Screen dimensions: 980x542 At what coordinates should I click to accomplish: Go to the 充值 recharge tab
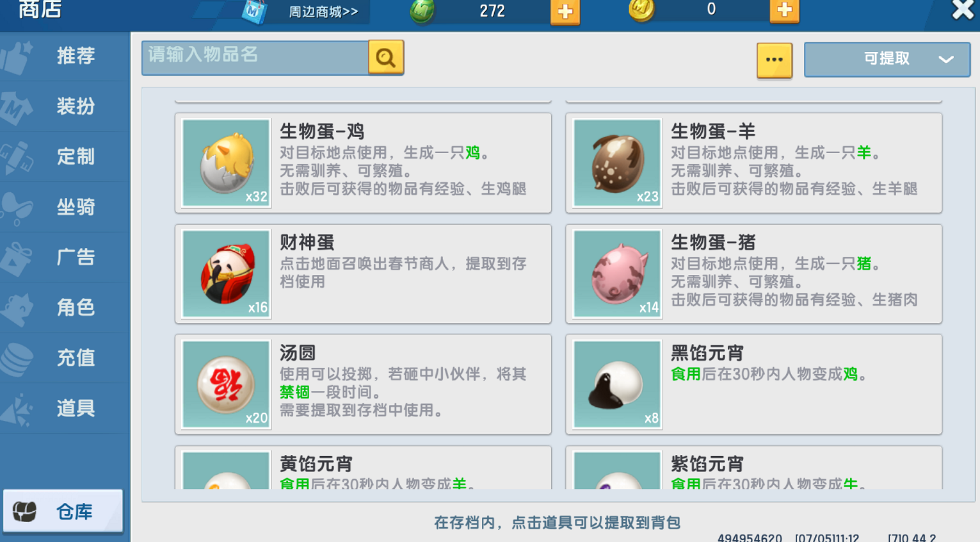click(65, 357)
